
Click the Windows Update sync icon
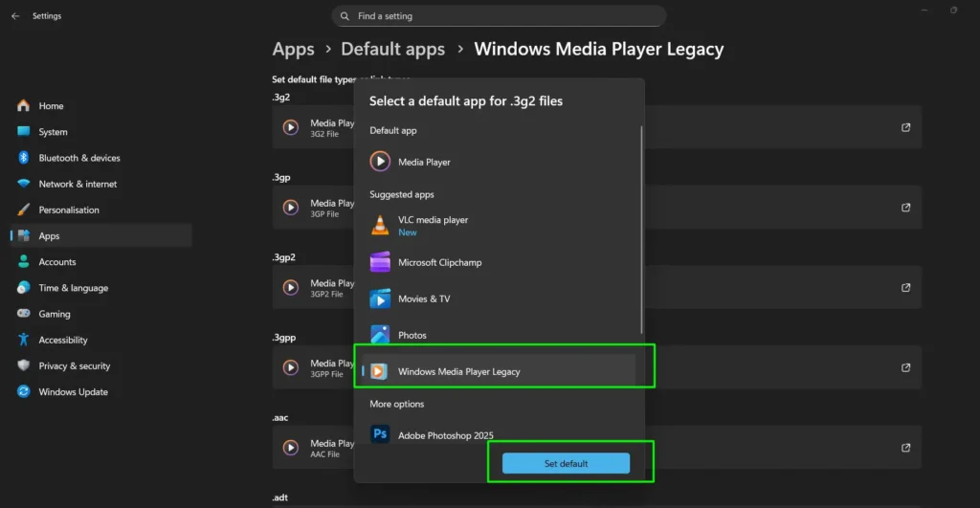(x=24, y=392)
